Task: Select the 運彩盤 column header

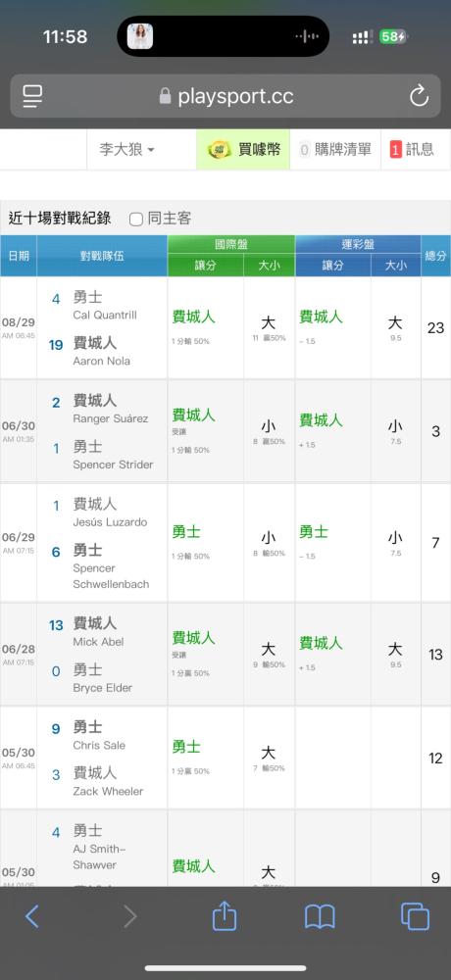Action: [358, 244]
